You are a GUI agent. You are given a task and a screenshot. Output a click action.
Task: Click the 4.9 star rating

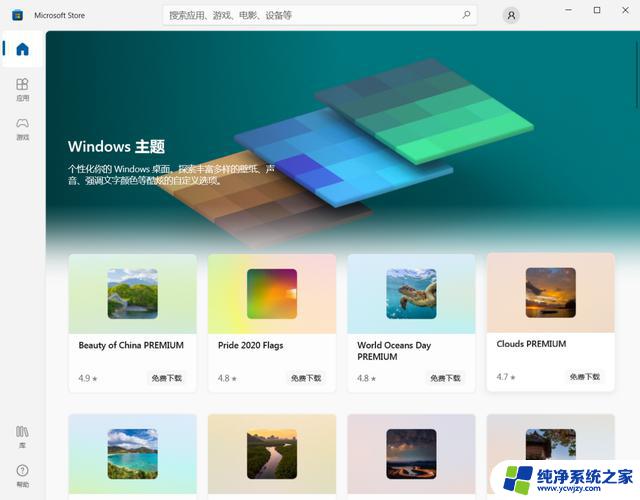click(88, 378)
